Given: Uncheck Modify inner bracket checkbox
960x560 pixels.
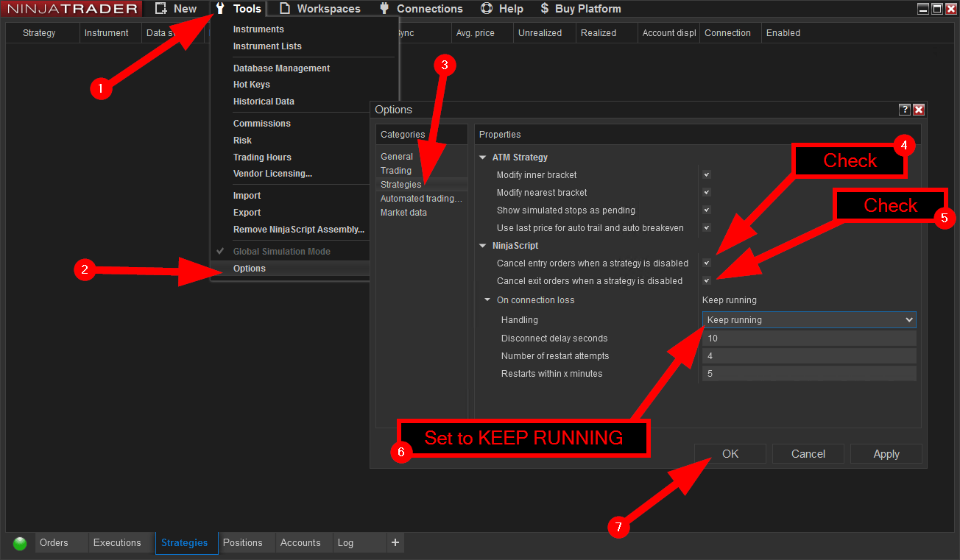Looking at the screenshot, I should pos(707,175).
